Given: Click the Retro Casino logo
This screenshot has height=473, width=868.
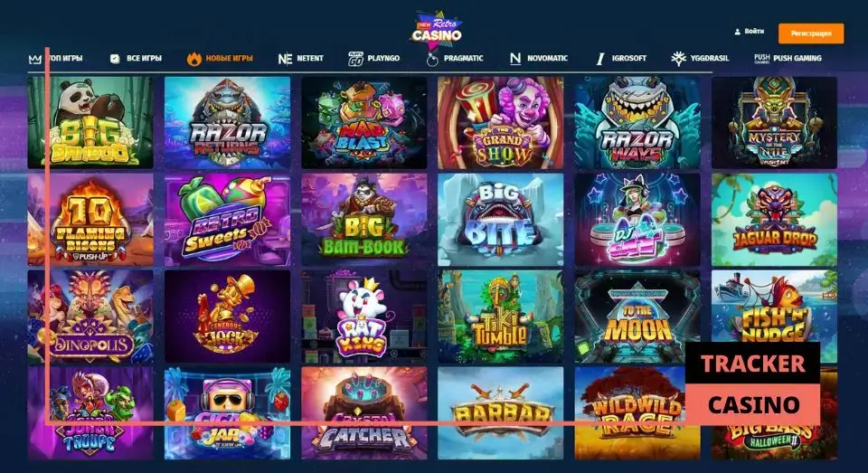Looking at the screenshot, I should click(x=437, y=30).
